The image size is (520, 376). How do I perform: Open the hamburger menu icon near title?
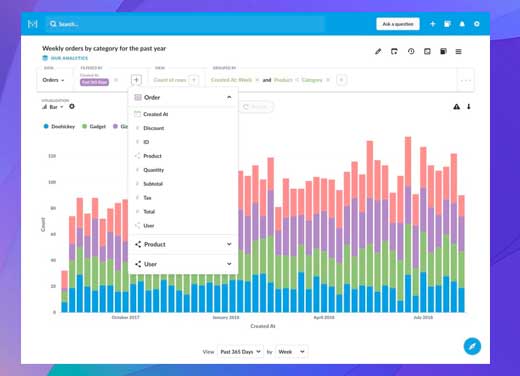pos(459,52)
